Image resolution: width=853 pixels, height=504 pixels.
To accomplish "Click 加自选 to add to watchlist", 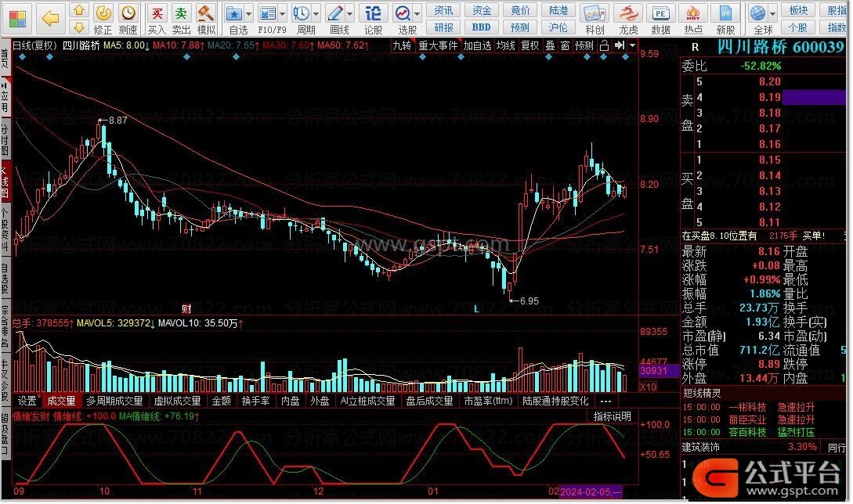I will (x=478, y=46).
